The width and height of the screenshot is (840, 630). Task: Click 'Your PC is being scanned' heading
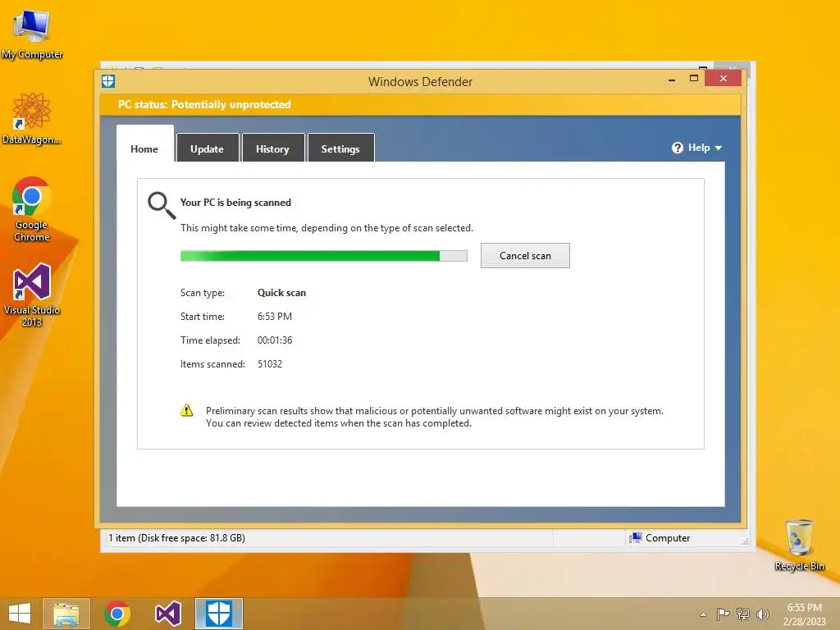pos(235,203)
